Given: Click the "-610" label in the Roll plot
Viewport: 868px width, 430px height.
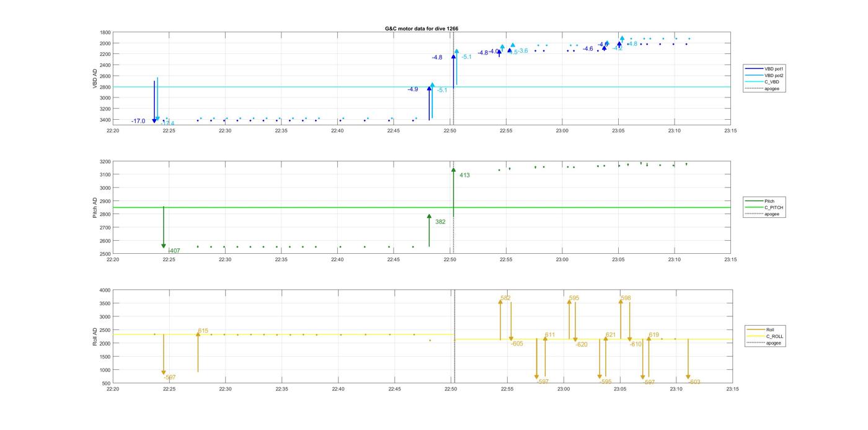Looking at the screenshot, I should [636, 344].
